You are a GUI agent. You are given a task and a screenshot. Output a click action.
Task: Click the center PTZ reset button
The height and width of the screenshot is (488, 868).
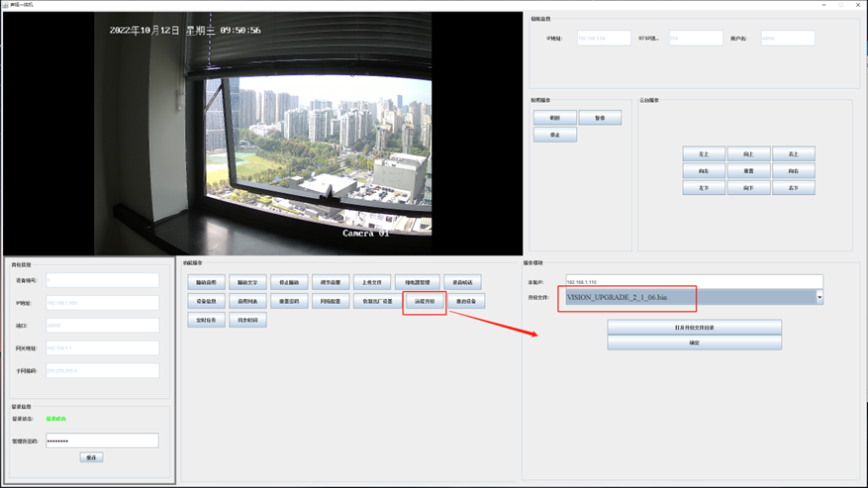click(747, 171)
